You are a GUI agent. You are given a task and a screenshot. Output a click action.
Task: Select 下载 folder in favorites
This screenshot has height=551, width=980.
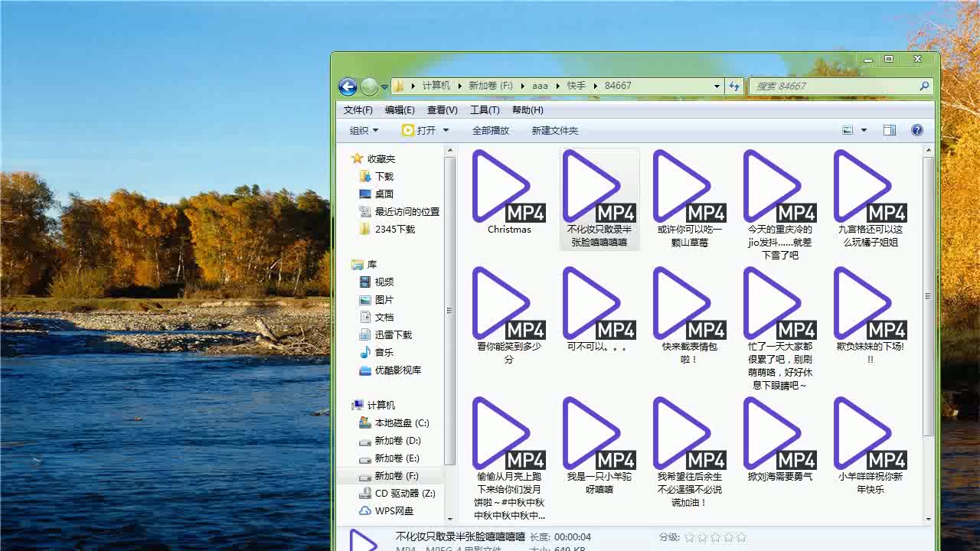click(376, 176)
